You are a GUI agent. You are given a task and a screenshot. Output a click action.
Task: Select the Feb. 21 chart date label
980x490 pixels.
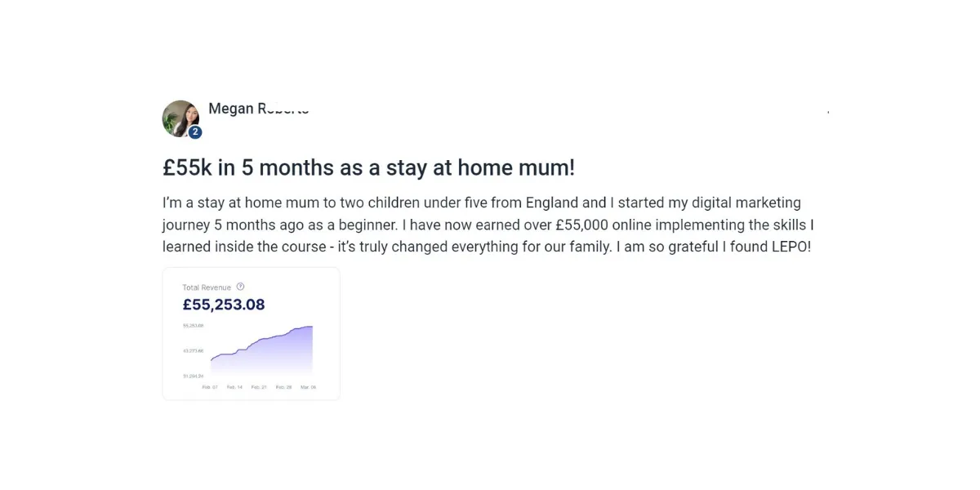tap(259, 387)
